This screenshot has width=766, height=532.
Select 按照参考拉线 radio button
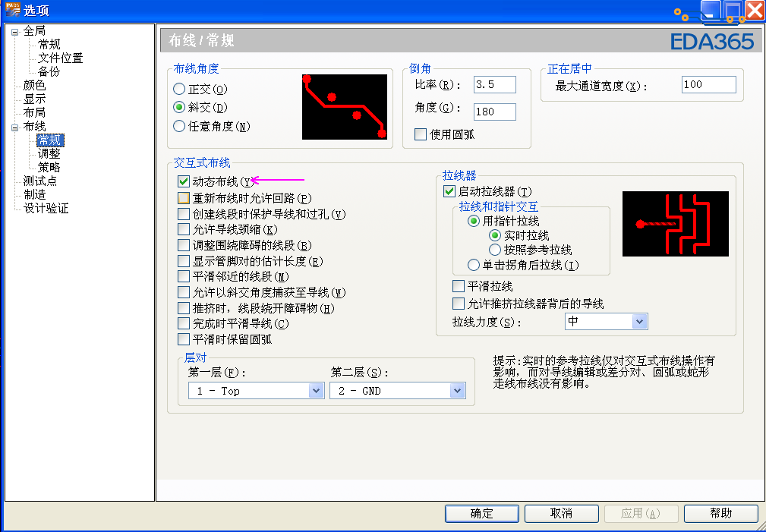pyautogui.click(x=495, y=250)
